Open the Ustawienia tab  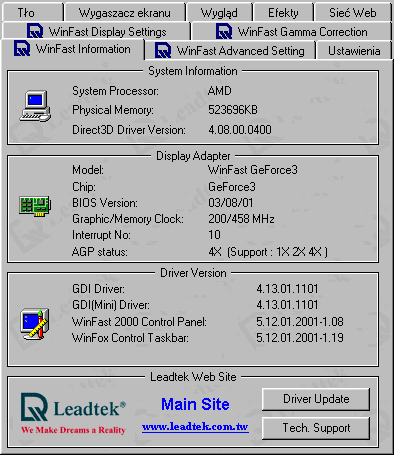coord(354,51)
